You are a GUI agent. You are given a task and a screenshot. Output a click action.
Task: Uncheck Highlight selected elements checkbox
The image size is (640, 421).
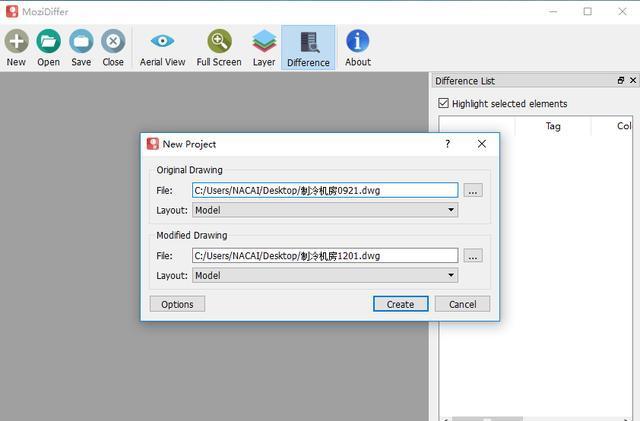444,103
